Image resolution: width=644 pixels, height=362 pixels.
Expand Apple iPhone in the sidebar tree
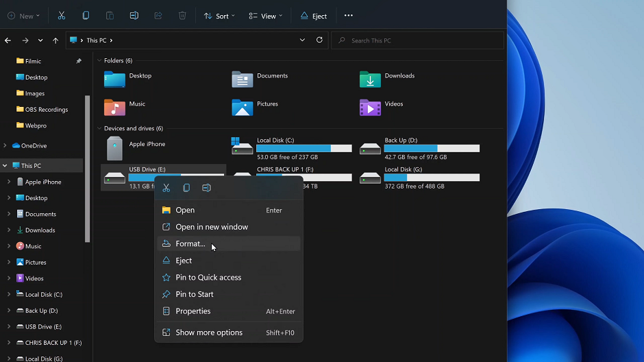9,182
